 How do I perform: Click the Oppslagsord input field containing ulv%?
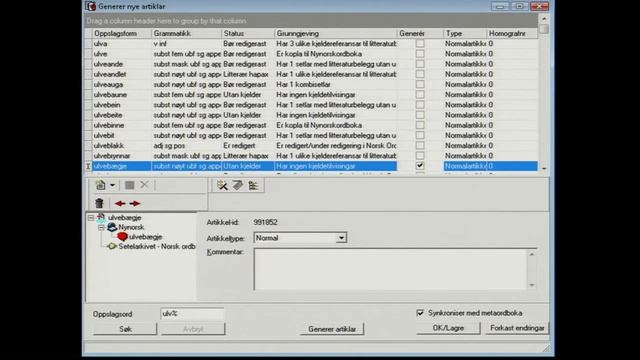[x=192, y=313]
